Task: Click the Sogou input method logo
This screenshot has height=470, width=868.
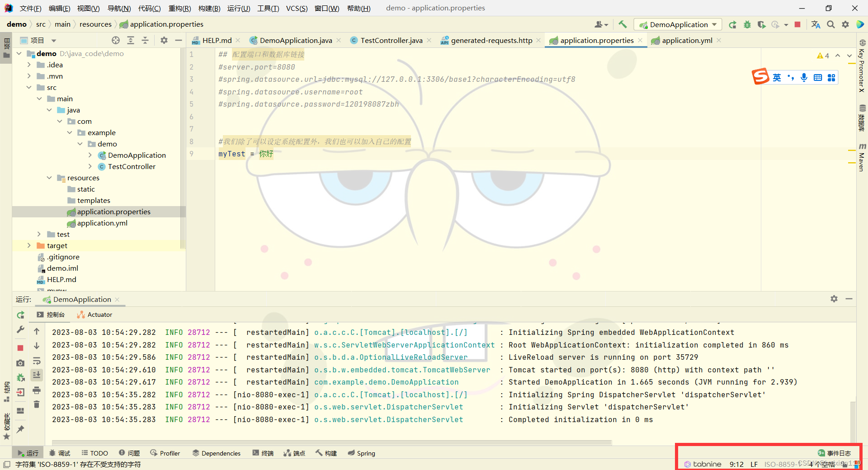Action: pos(760,77)
